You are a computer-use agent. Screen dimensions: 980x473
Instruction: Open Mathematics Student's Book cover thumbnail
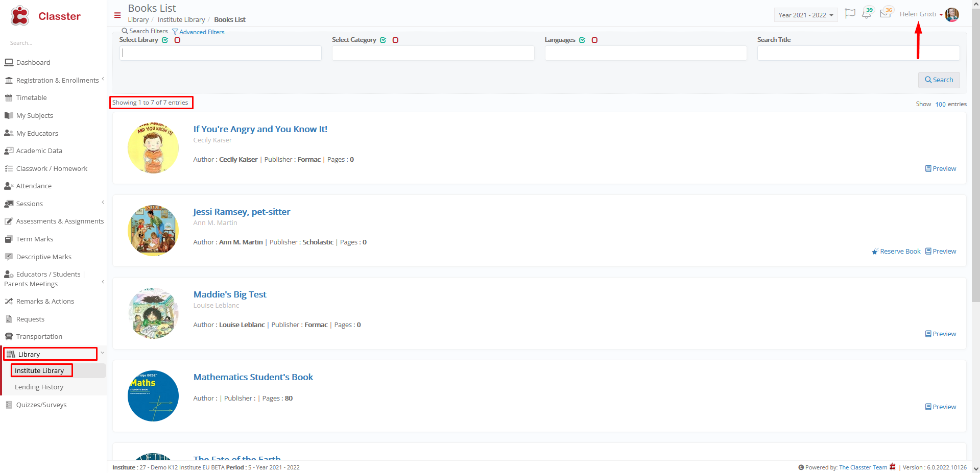[153, 396]
